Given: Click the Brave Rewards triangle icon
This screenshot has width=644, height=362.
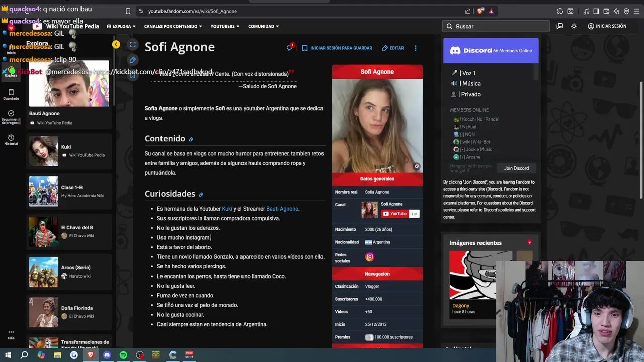Looking at the screenshot, I should [491, 11].
